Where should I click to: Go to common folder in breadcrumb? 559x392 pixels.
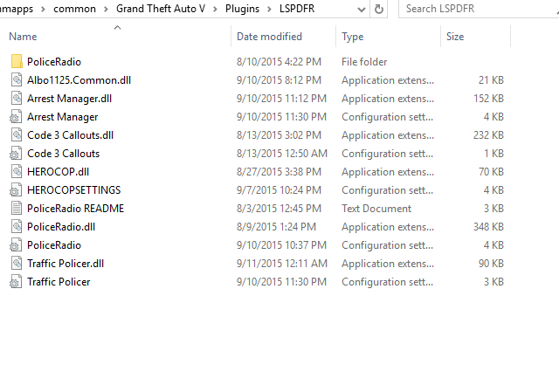point(74,9)
